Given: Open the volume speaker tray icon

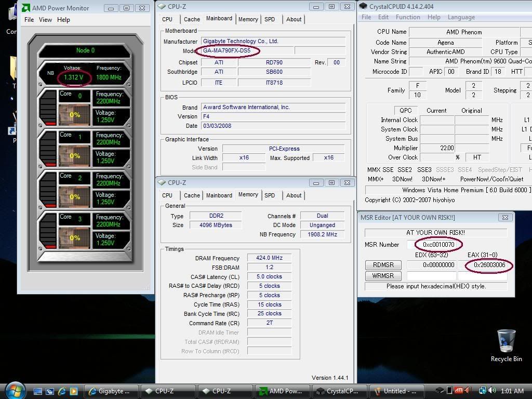Looking at the screenshot, I should 492,391.
